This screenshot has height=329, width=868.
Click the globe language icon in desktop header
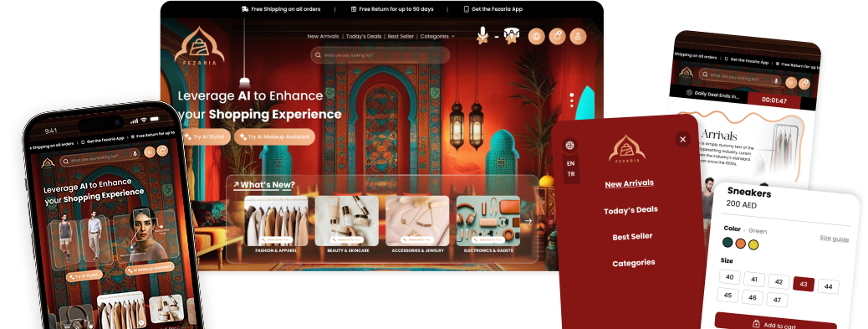[x=536, y=37]
